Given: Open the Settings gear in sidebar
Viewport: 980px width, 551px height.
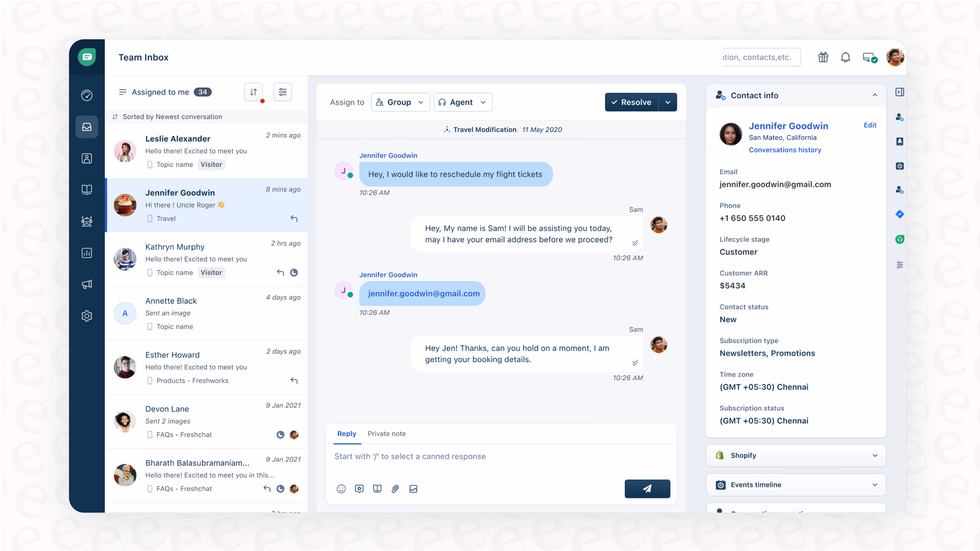Looking at the screenshot, I should point(87,316).
